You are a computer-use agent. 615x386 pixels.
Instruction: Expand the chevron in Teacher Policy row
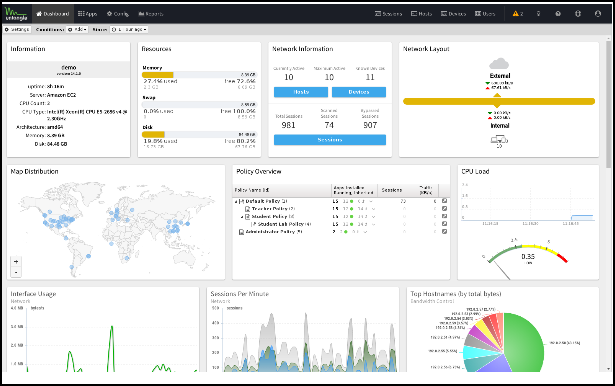[x=373, y=209]
